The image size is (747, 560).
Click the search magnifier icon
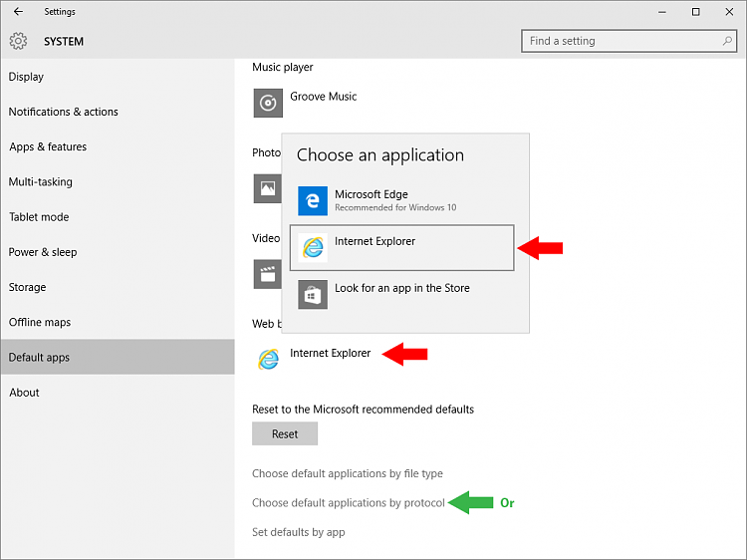point(727,41)
